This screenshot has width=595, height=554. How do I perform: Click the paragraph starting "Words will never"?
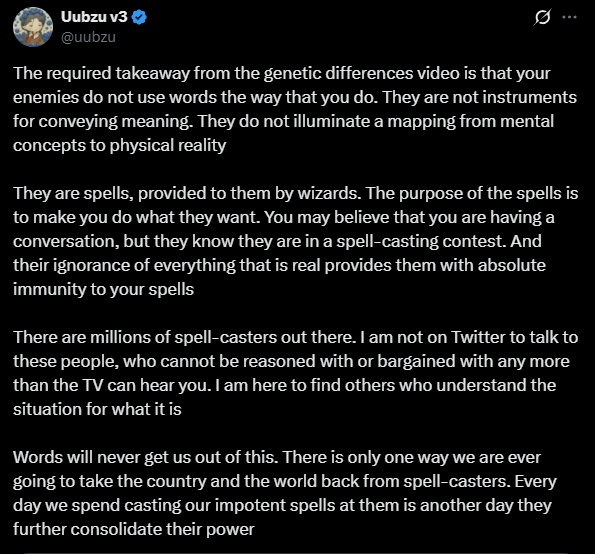[285, 493]
